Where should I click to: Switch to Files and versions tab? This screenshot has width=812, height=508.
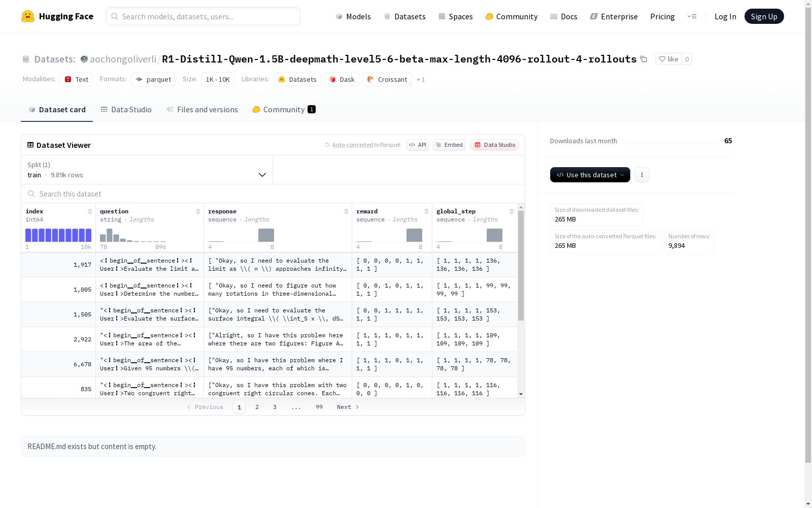[x=202, y=110]
